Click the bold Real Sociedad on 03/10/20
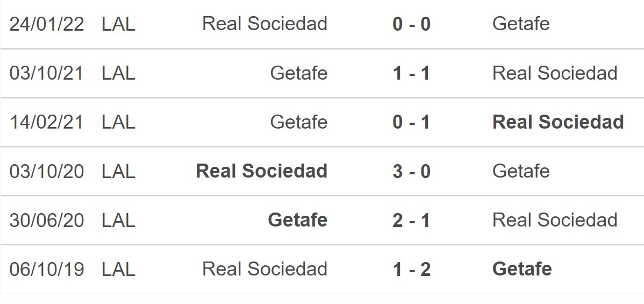 [x=262, y=171]
